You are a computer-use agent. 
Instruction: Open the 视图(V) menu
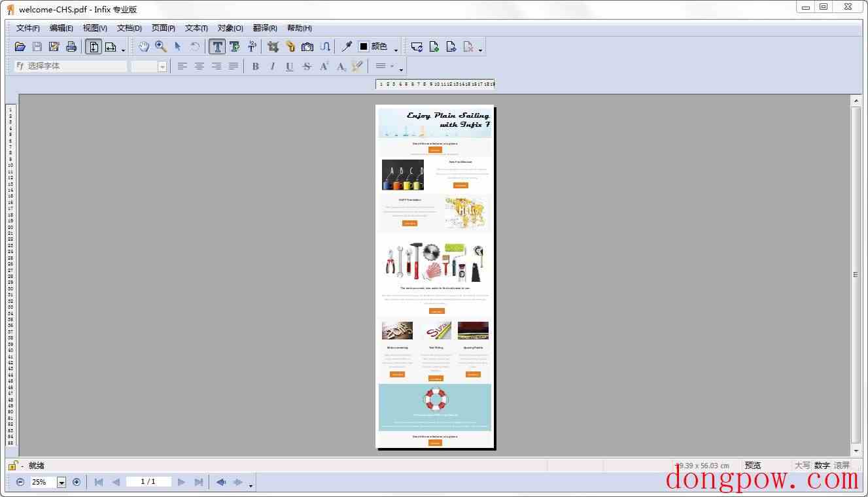point(95,28)
